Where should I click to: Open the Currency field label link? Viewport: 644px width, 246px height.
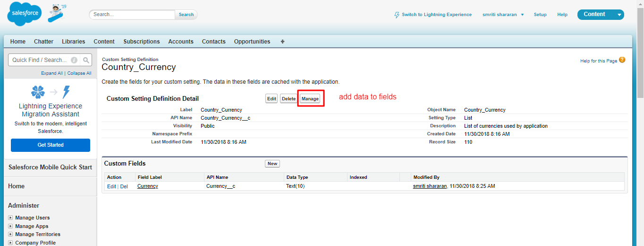point(148,186)
